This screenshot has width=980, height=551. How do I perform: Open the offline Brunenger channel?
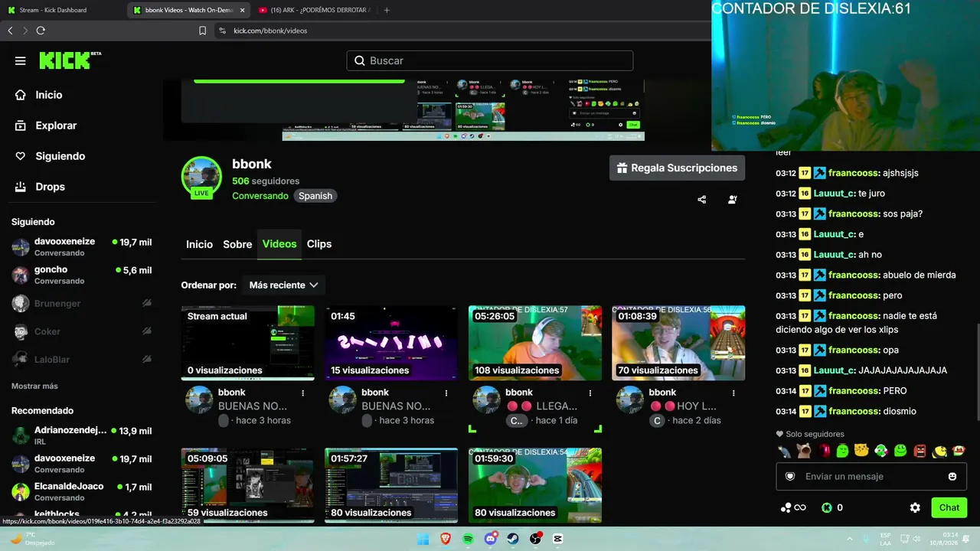click(81, 303)
